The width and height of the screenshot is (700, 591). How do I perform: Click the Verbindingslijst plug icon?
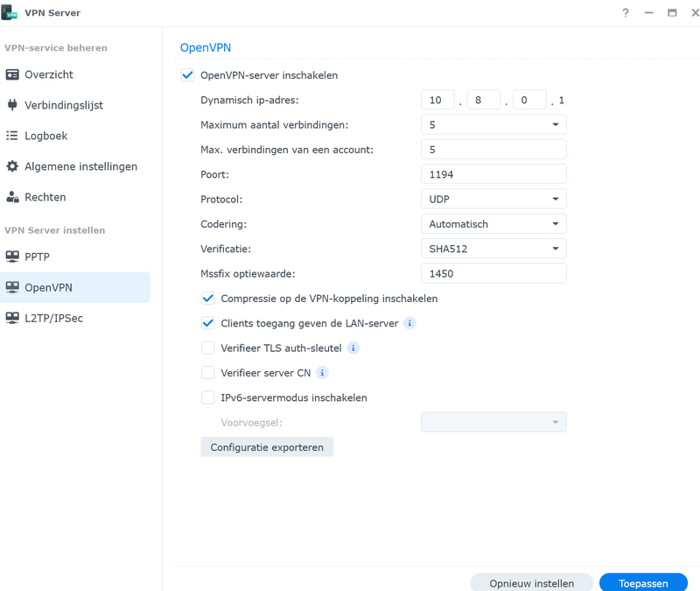12,105
